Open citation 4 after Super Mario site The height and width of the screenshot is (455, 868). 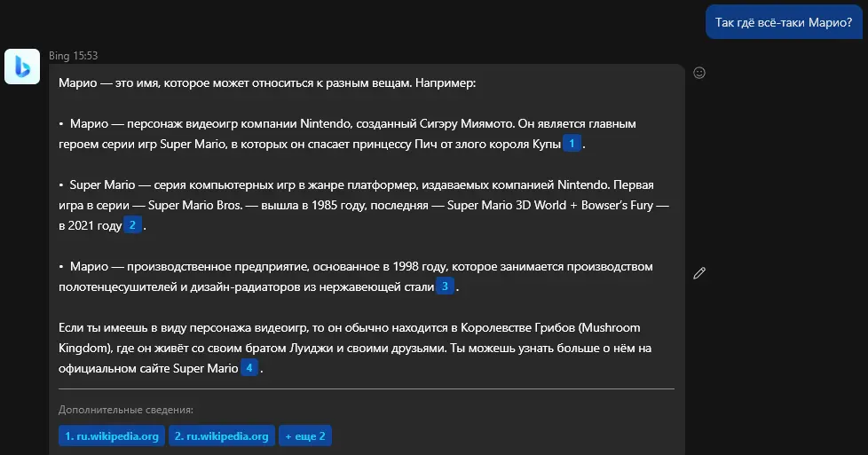pos(249,367)
